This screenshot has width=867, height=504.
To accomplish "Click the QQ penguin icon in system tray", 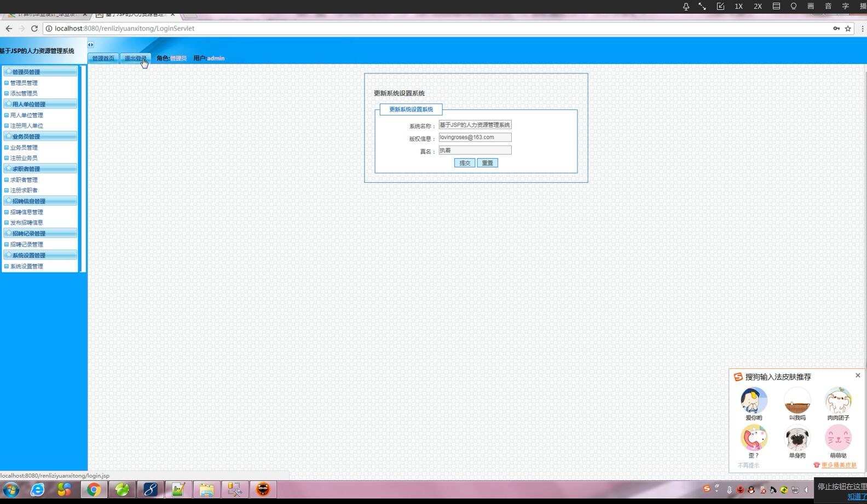I will click(752, 490).
